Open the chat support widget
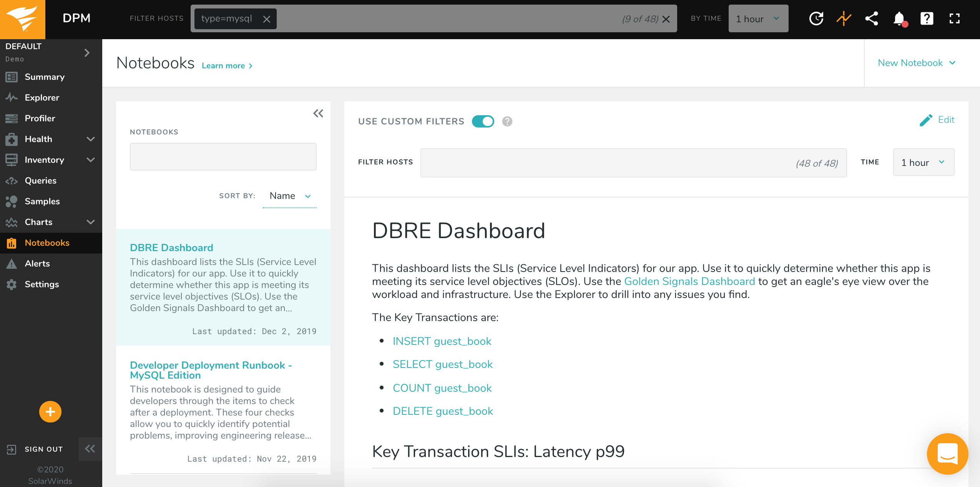This screenshot has width=980, height=487. (x=947, y=454)
